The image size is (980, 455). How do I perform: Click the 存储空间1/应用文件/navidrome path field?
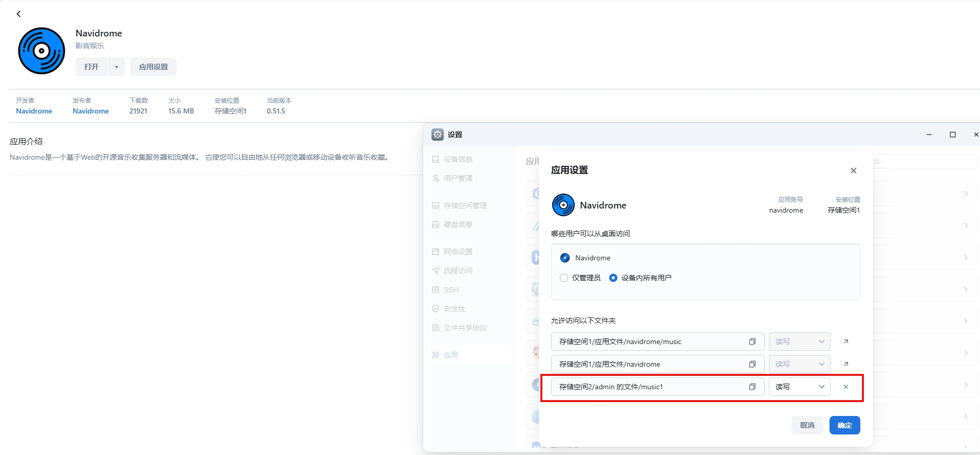pos(658,364)
